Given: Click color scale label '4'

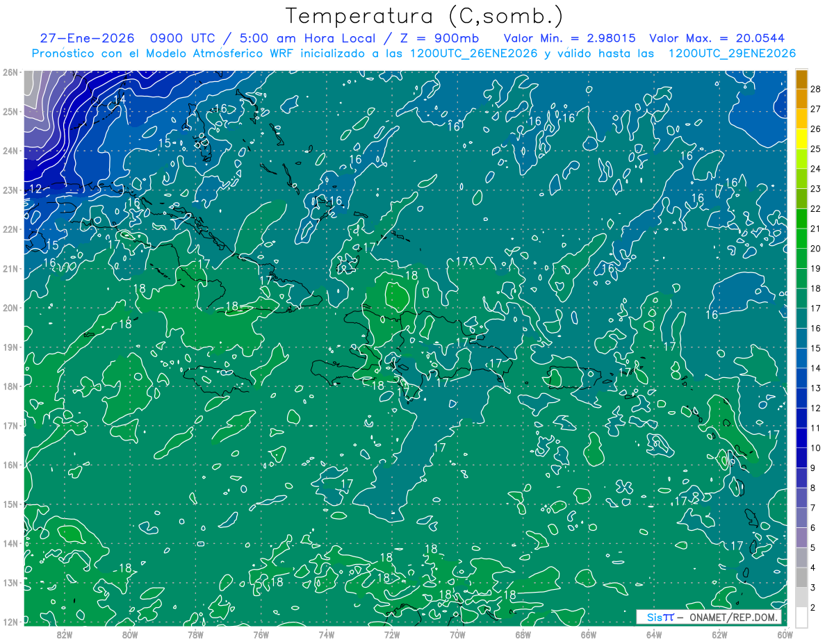Looking at the screenshot, I should click(814, 568).
